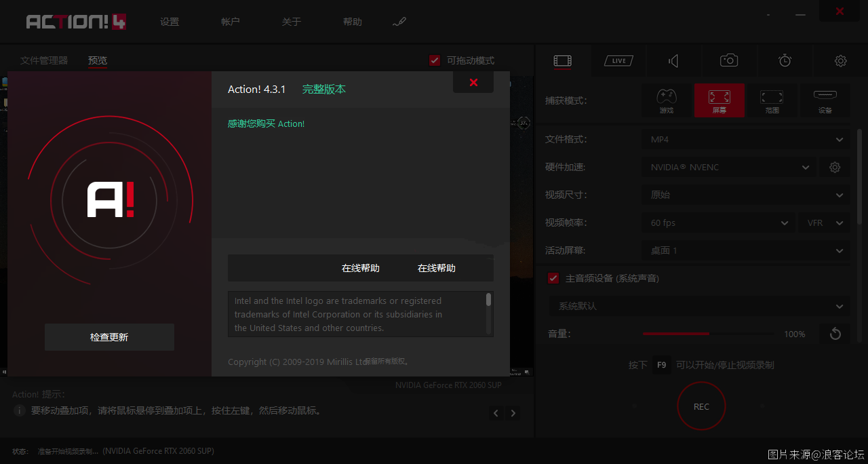Screen dimensions: 868x464
Task: Switch to the 文件管理器 tab
Action: pyautogui.click(x=44, y=60)
